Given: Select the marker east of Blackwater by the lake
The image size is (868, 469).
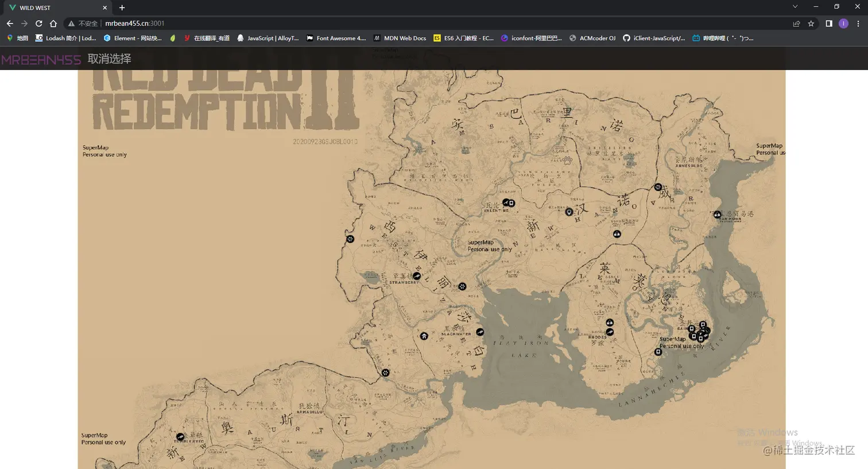Looking at the screenshot, I should [480, 332].
